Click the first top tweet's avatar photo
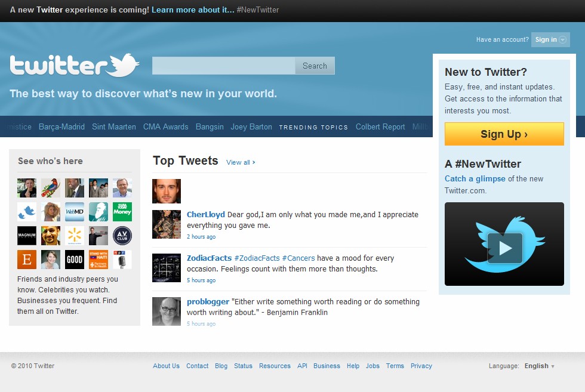This screenshot has width=585, height=392. coord(167,191)
